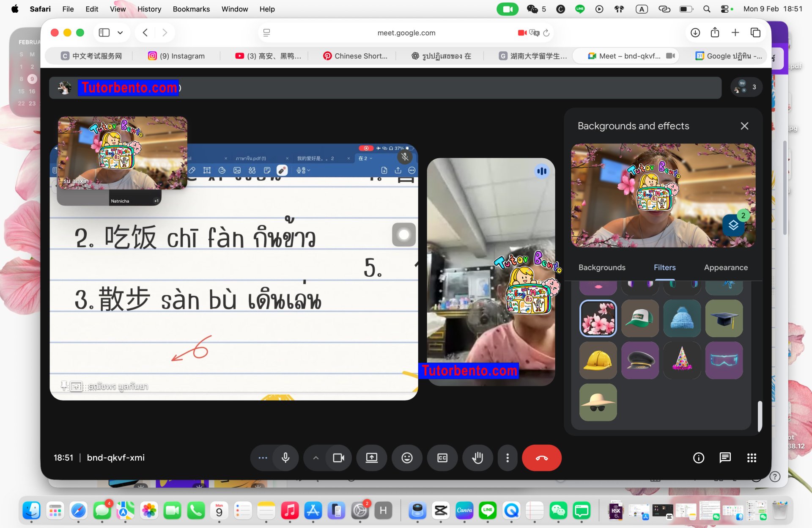Open the Bookmarks menu
The width and height of the screenshot is (812, 528).
[191, 9]
